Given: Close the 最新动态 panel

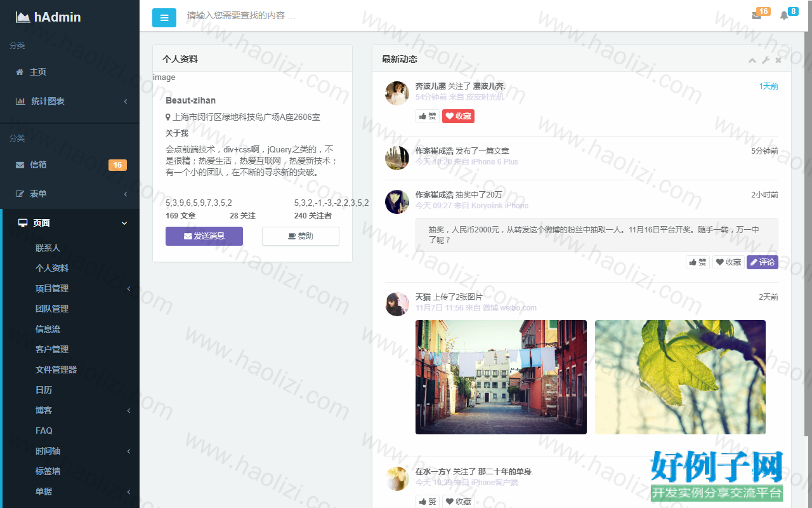Looking at the screenshot, I should coord(778,60).
